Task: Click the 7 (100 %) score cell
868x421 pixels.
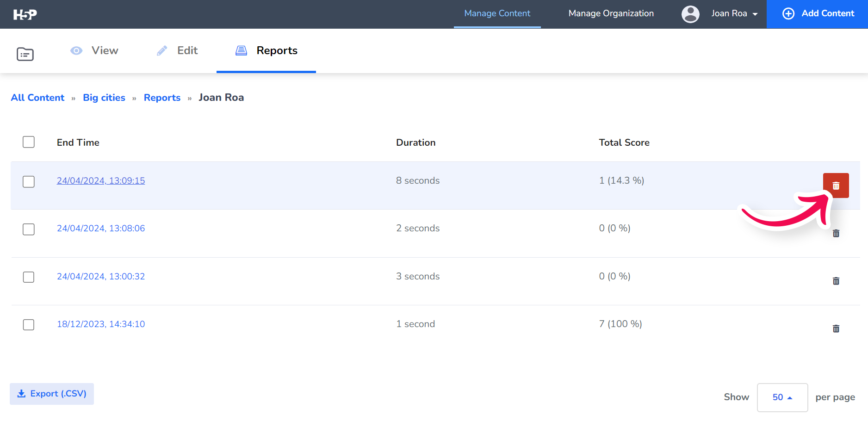Action: click(620, 324)
